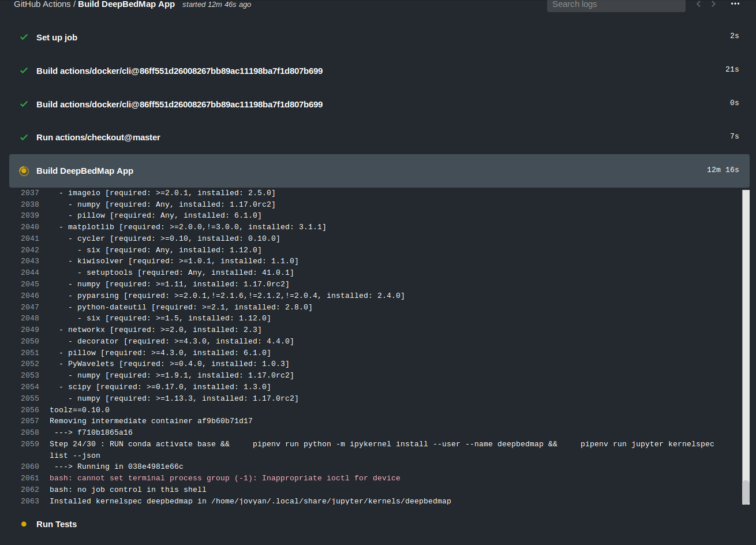Click the python-dateutil requirement log line
This screenshot has height=545, width=756.
tap(190, 307)
